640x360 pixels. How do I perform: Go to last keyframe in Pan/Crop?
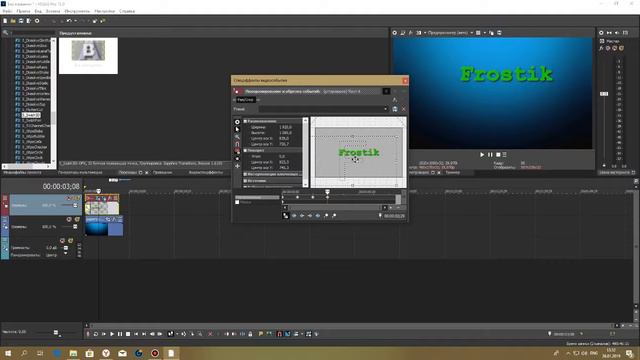click(318, 216)
